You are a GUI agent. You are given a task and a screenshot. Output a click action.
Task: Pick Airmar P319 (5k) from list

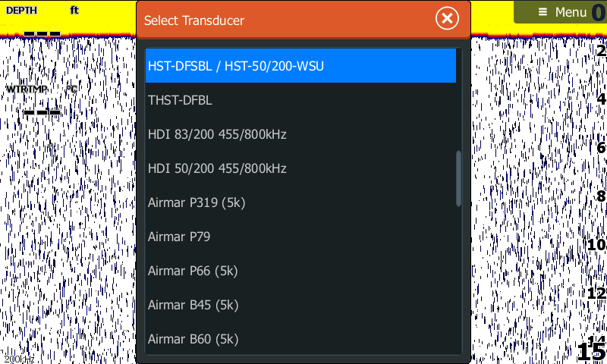pyautogui.click(x=300, y=202)
